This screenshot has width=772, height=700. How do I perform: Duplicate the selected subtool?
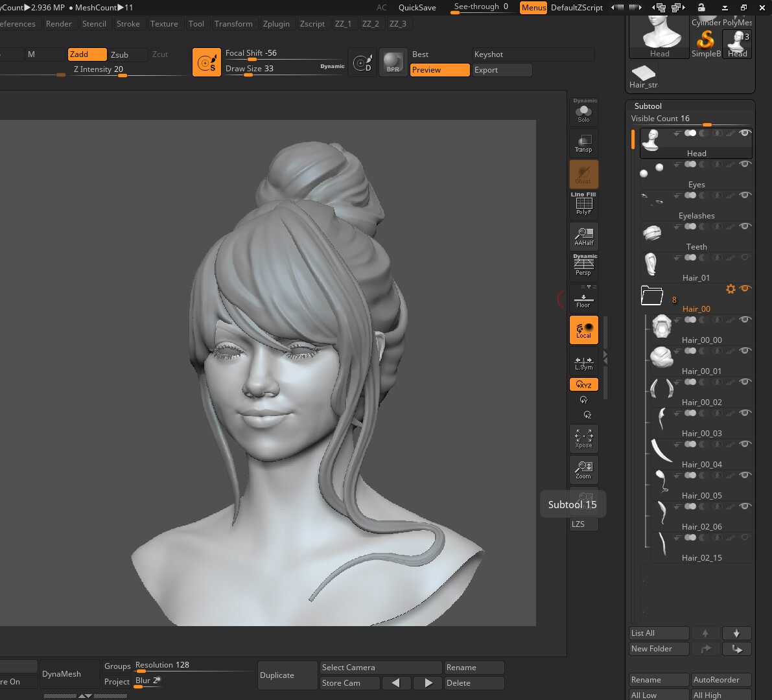pyautogui.click(x=287, y=675)
